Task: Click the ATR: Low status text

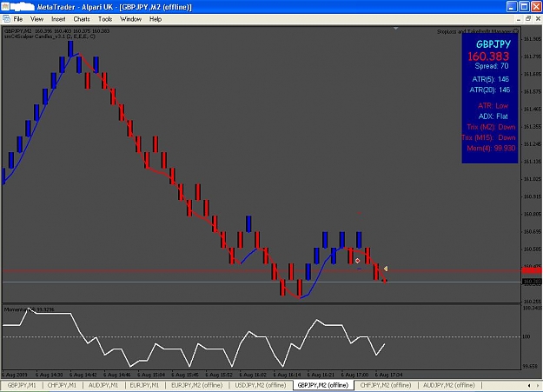Action: (493, 106)
